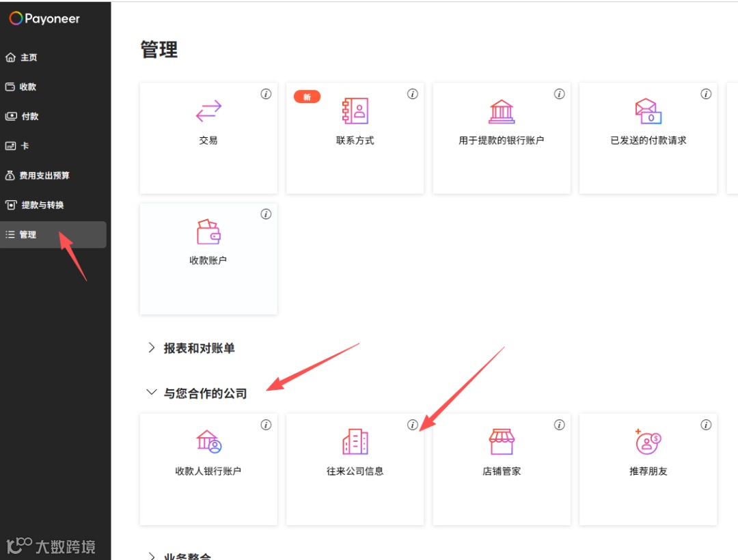This screenshot has width=738, height=560.
Task: Click the card icon beside 卡
Action: (10, 145)
